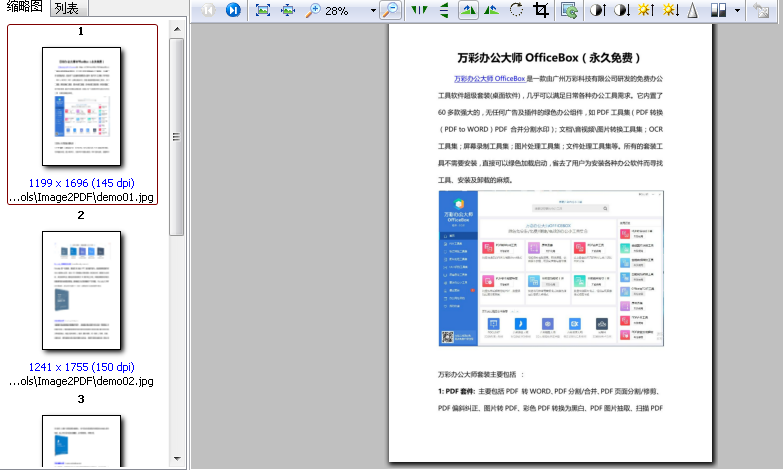Go to the next page button
The image size is (783, 470).
232,10
